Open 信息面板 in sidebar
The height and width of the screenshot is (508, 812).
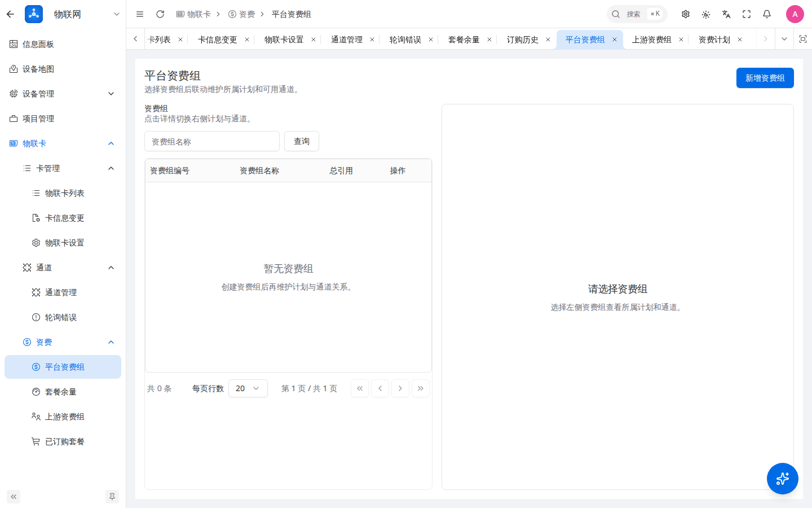pos(63,44)
